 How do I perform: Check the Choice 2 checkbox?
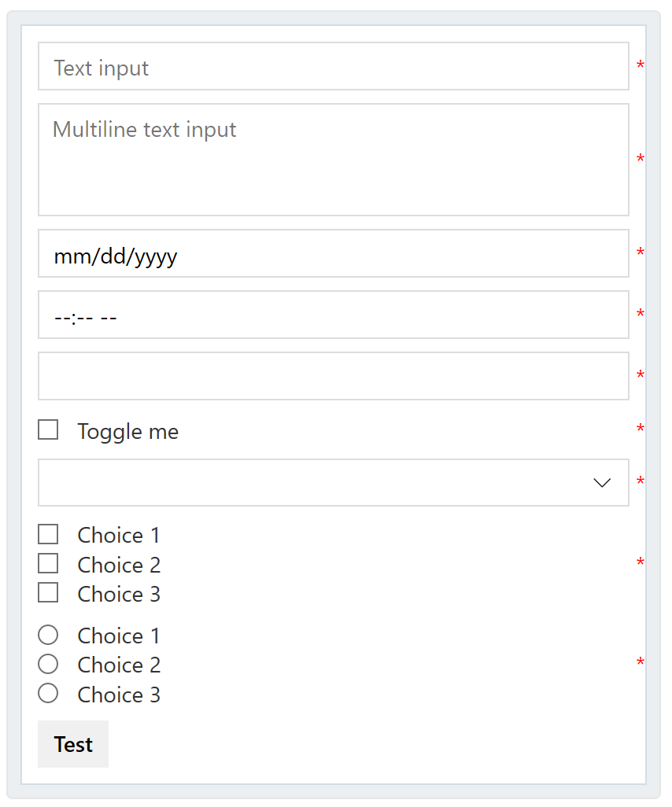click(48, 563)
